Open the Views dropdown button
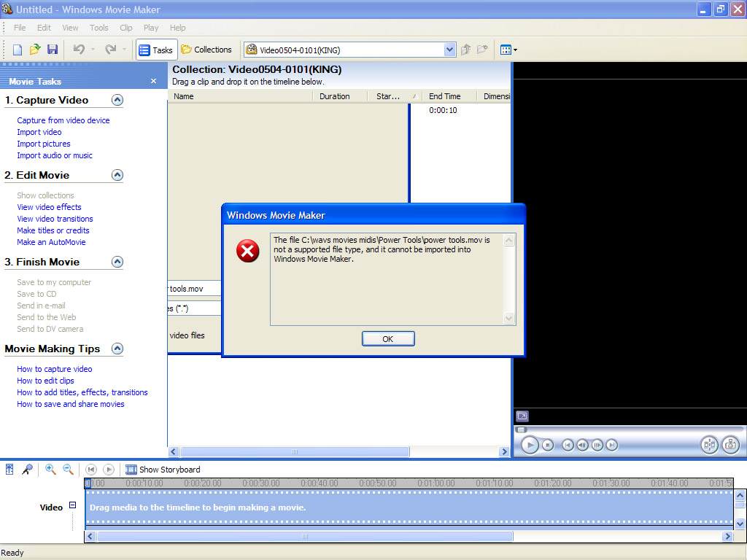The width and height of the screenshot is (747, 560). [508, 50]
